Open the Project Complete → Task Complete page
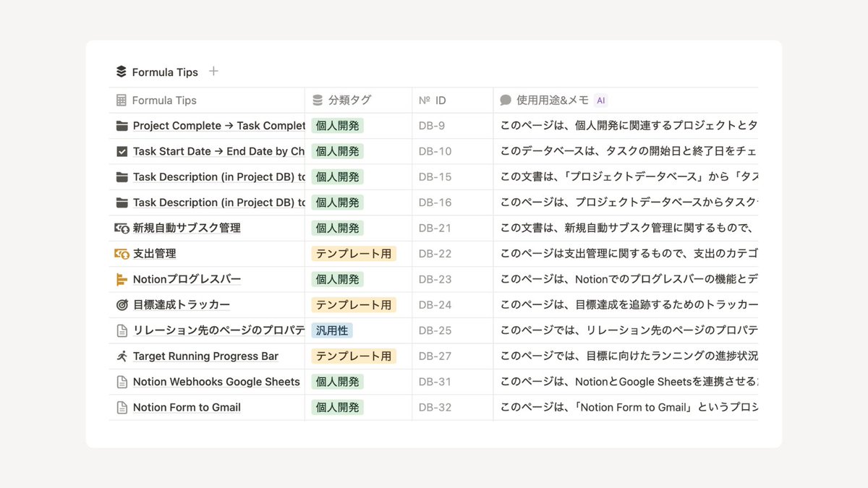The width and height of the screenshot is (868, 488). (x=218, y=126)
